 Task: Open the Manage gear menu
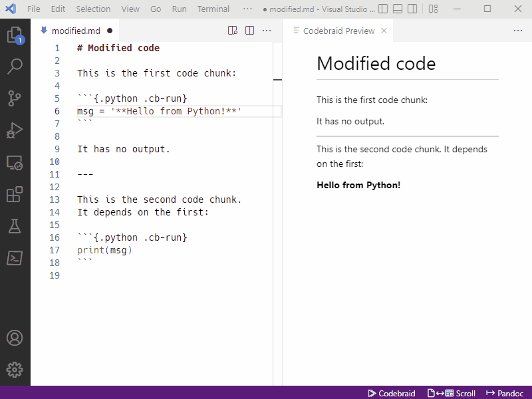tap(15, 370)
